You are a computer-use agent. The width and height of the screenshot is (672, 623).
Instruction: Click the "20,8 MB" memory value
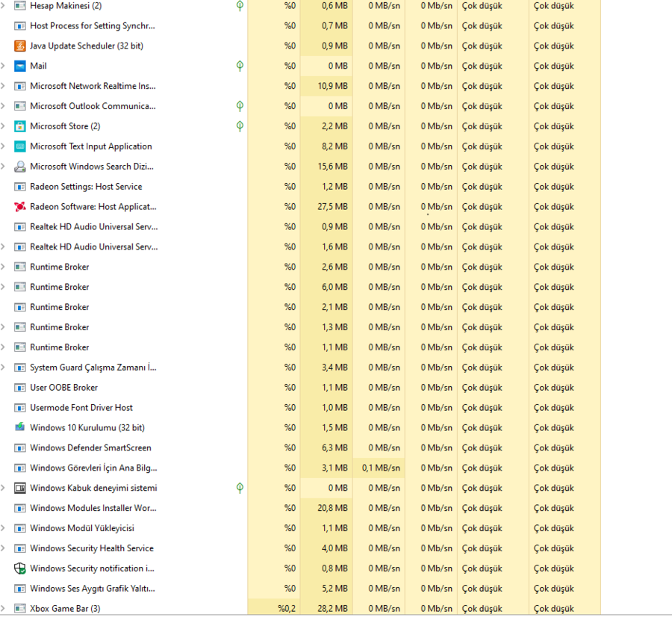point(332,508)
